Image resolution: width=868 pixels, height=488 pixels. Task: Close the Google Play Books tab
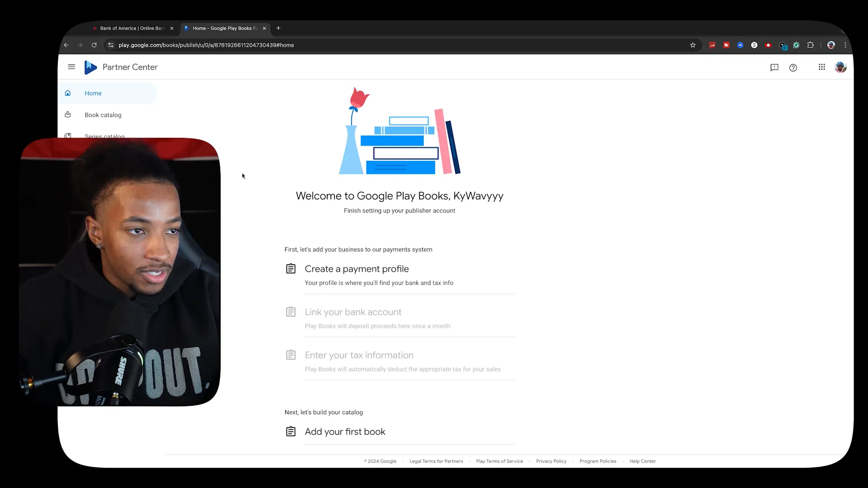[264, 28]
